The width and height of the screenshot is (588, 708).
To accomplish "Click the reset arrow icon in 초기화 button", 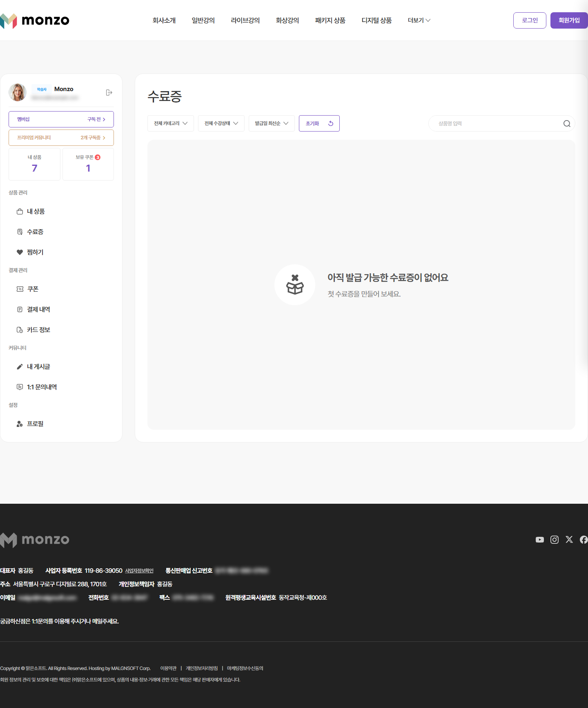I will 331,123.
